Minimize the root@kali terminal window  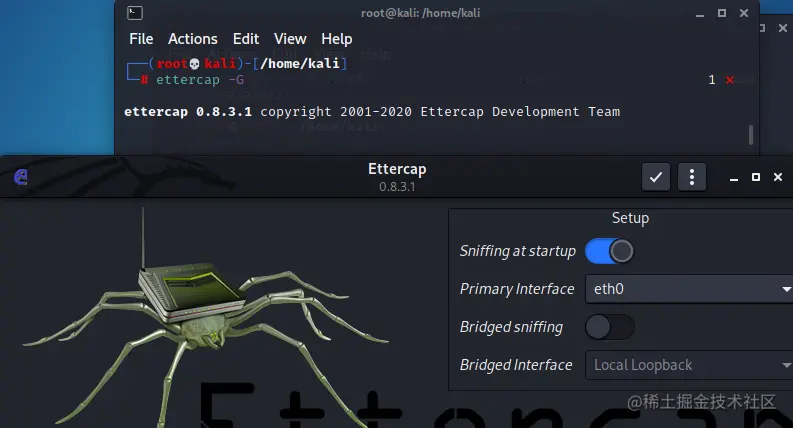tap(700, 14)
